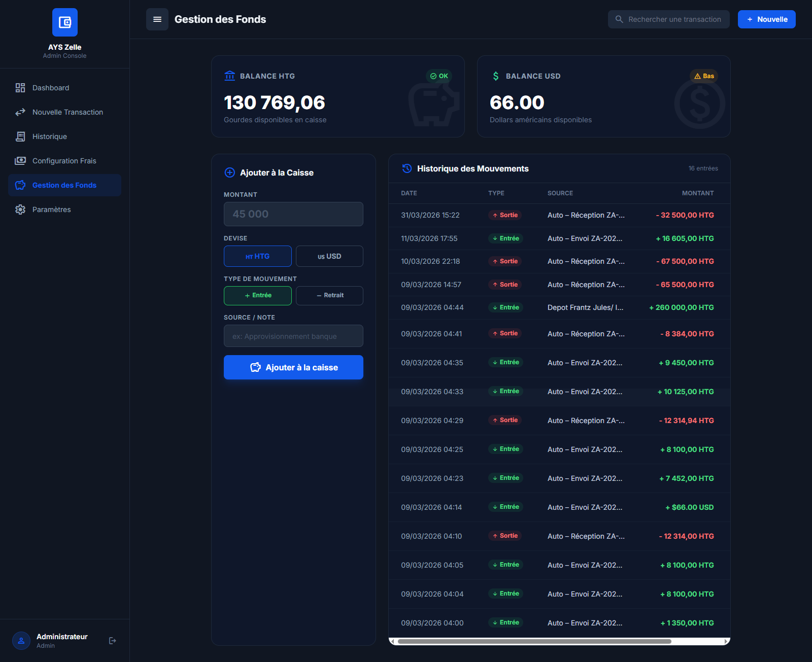
Task: Click the Nouvelle button
Action: point(766,19)
